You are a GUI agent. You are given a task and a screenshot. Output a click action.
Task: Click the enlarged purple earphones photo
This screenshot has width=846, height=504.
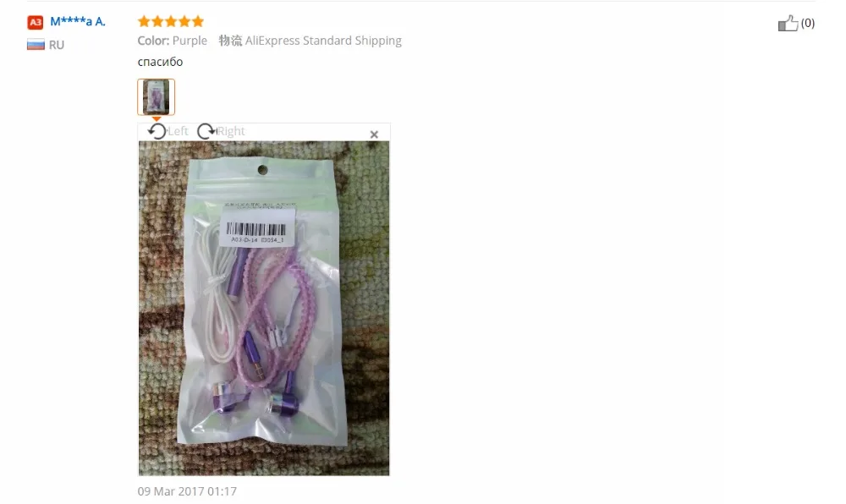tap(264, 309)
